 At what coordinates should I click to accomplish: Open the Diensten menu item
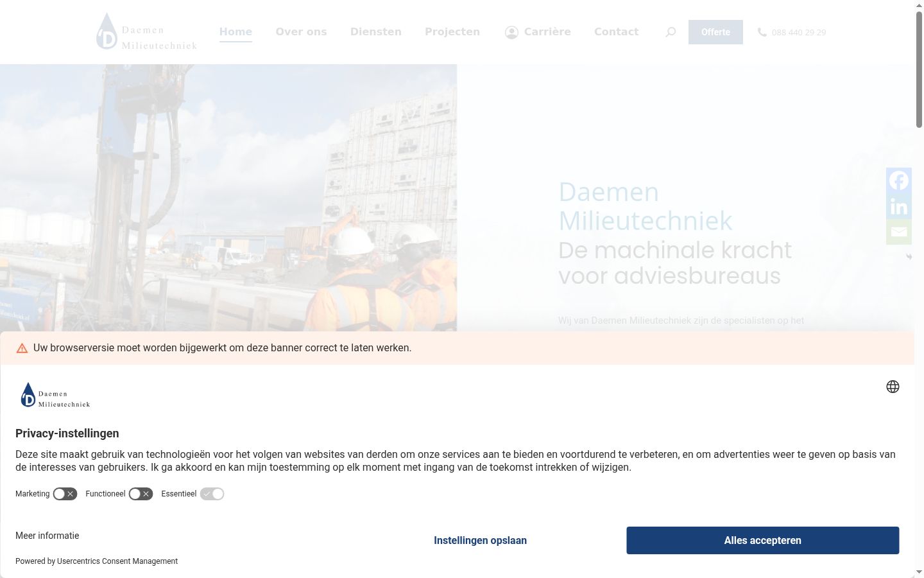(376, 31)
